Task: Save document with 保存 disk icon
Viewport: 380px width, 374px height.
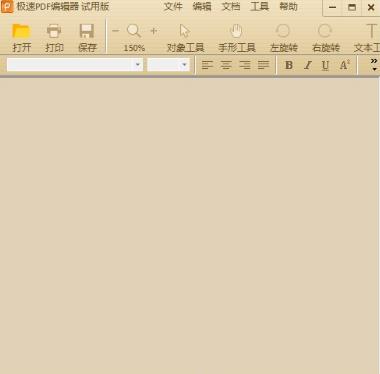Action: pyautogui.click(x=87, y=31)
